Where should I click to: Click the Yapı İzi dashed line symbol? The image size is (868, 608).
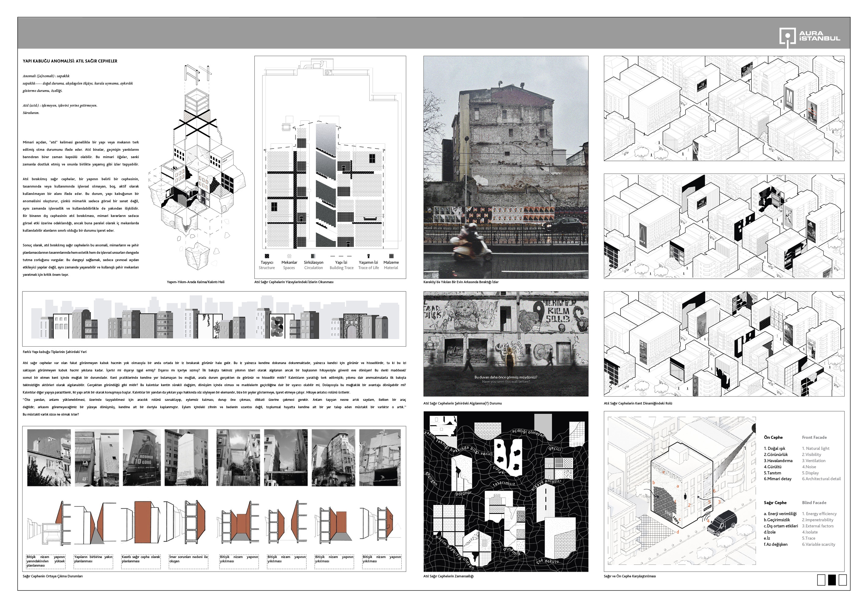click(341, 256)
